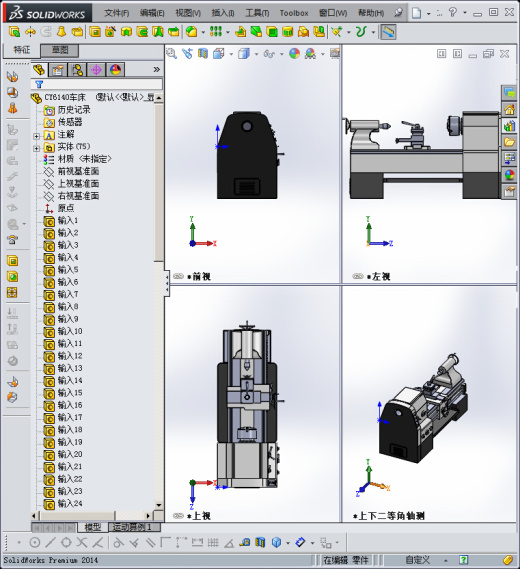Select the Extruded Boss/Base feature icon
520x569 pixels.
(x=14, y=32)
